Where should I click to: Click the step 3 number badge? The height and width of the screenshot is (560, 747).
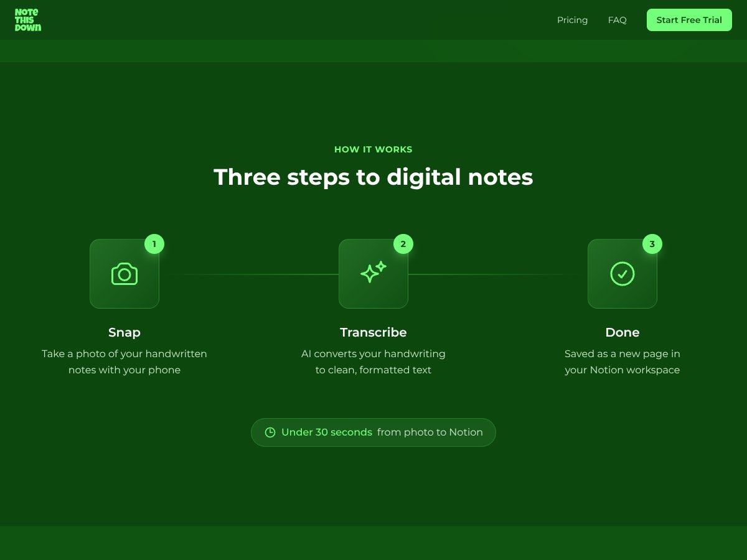point(652,244)
